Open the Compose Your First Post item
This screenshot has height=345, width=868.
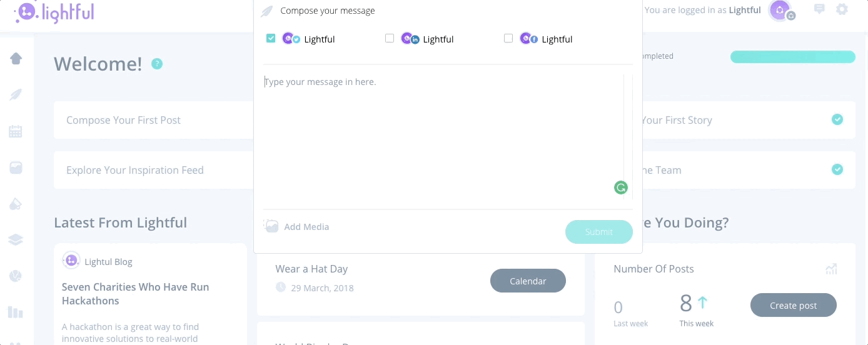tap(153, 120)
